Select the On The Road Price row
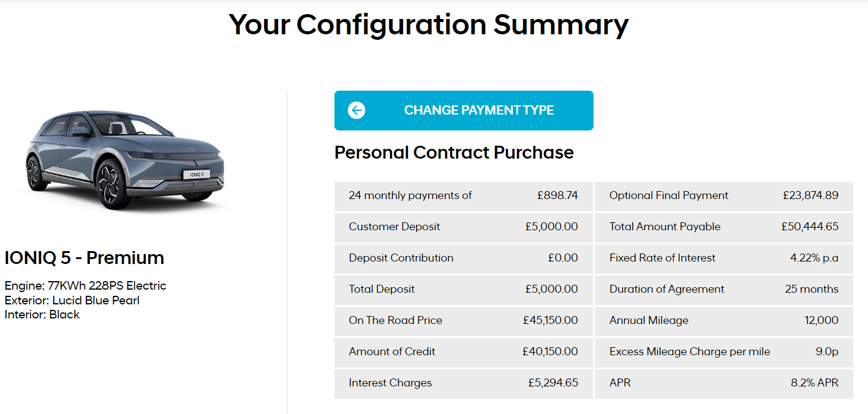This screenshot has height=414, width=868. [x=464, y=321]
